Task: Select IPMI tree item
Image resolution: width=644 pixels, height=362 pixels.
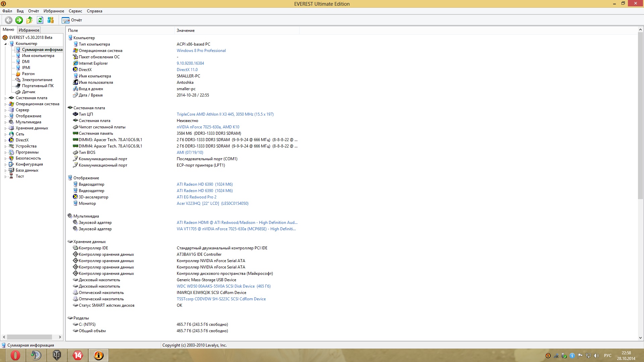Action: pyautogui.click(x=26, y=68)
